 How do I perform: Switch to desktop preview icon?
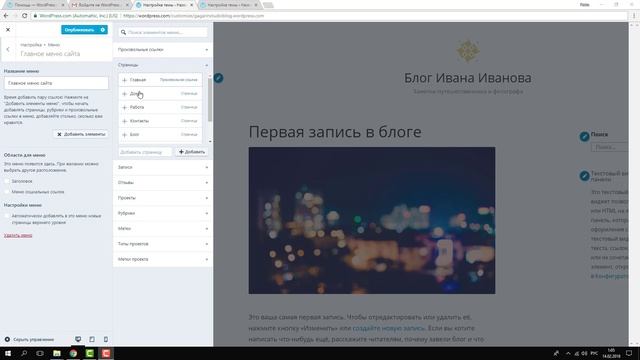pos(78,339)
